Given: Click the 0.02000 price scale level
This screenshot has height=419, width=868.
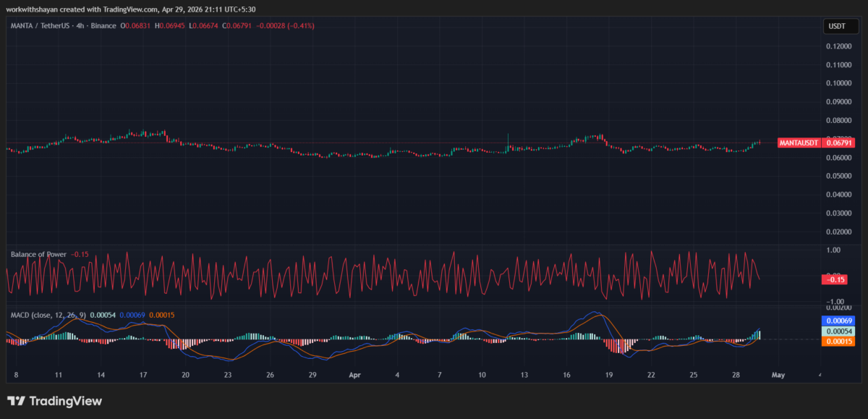Looking at the screenshot, I should [838, 232].
